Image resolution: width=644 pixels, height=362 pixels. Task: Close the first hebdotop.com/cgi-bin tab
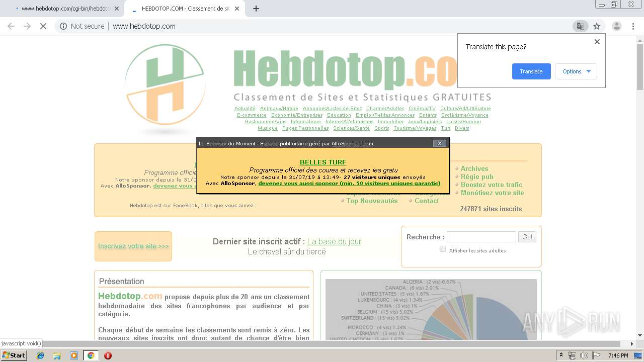[x=117, y=9]
